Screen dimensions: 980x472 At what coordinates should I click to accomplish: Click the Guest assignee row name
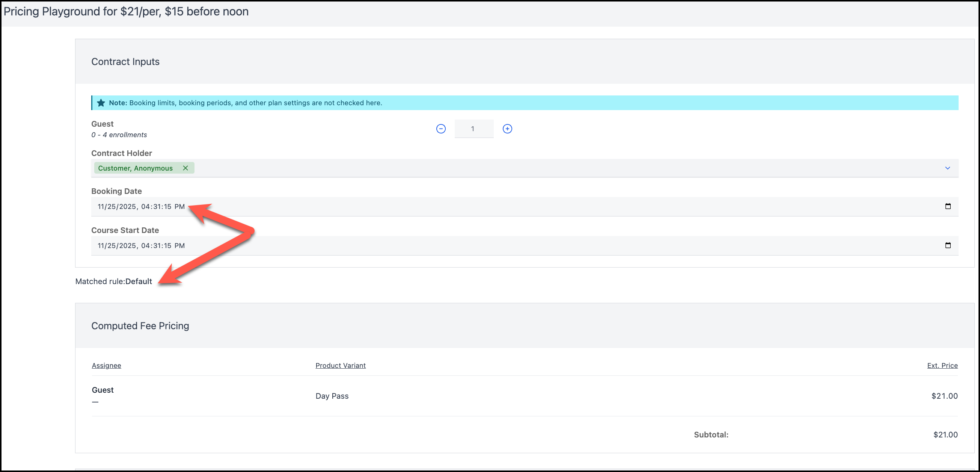[103, 390]
